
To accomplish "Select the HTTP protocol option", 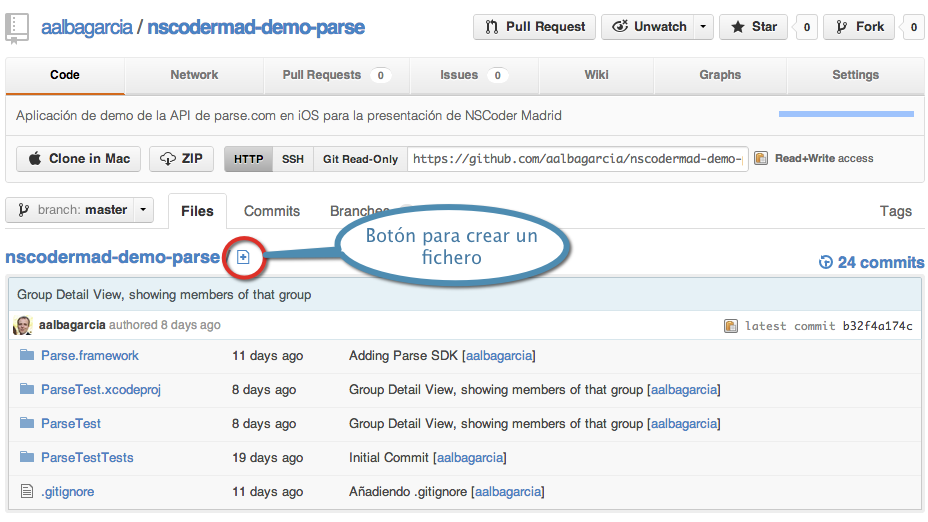I will click(249, 159).
